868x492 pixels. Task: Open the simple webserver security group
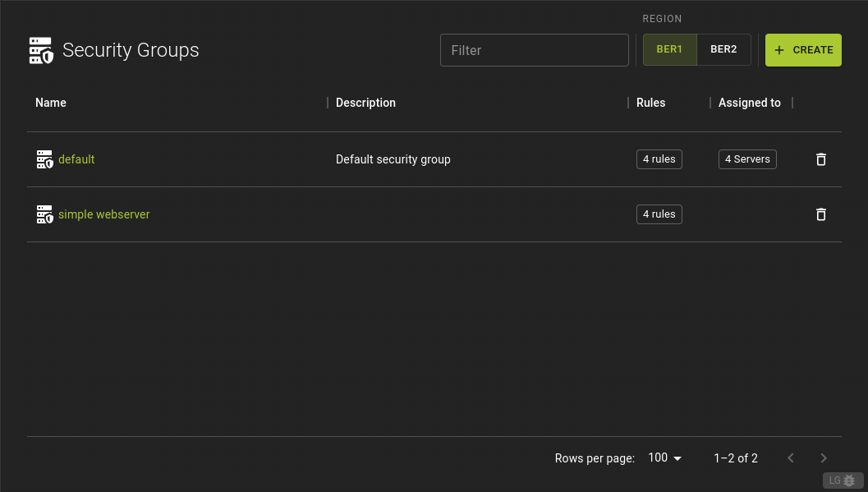click(x=104, y=214)
